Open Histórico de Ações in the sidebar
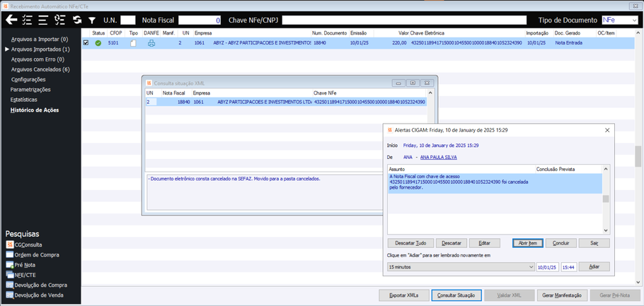644x306 pixels. click(35, 110)
